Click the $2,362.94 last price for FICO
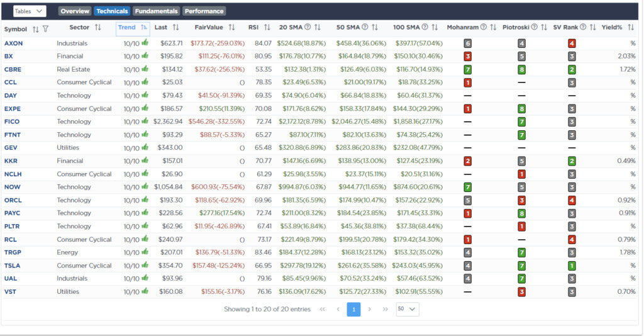644x336 pixels. click(168, 121)
